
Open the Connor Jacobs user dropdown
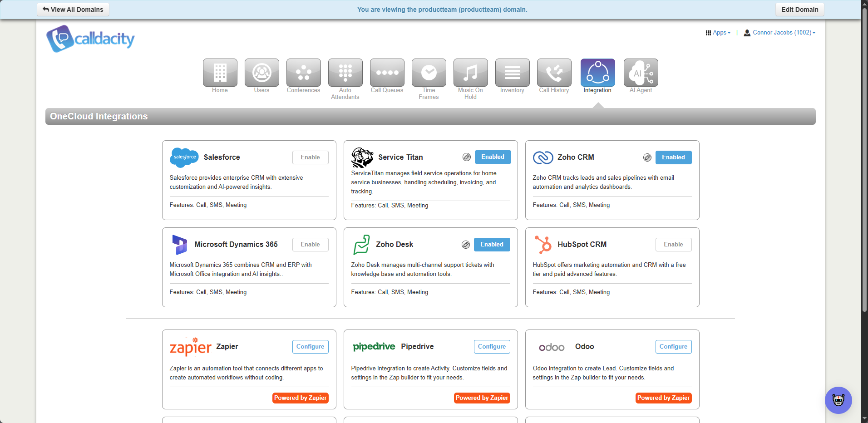780,33
